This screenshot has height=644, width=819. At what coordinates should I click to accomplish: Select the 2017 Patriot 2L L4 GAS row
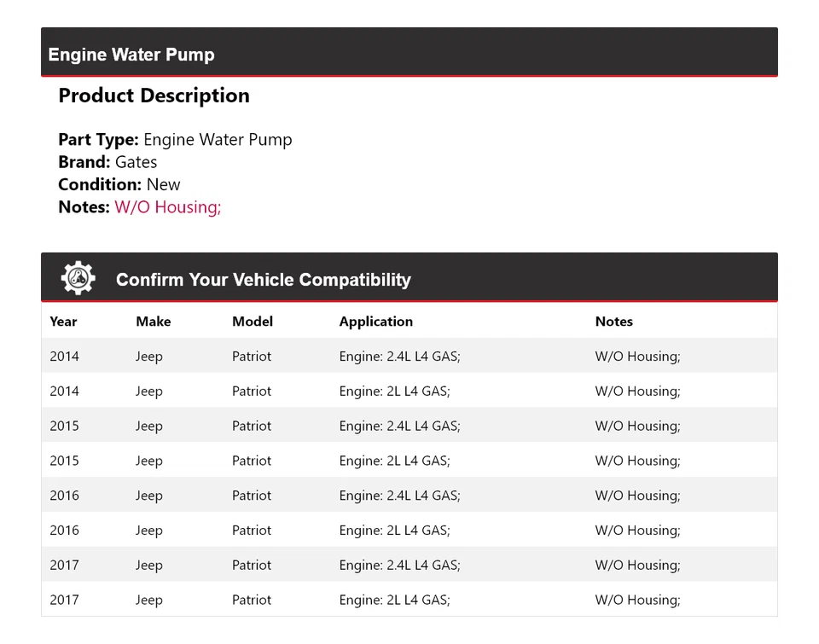[409, 600]
